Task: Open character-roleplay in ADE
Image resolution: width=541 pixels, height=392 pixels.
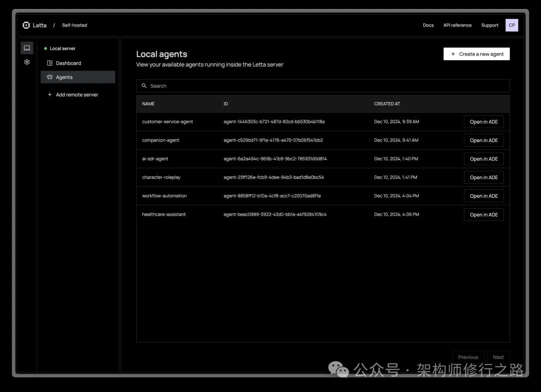Action: click(484, 178)
